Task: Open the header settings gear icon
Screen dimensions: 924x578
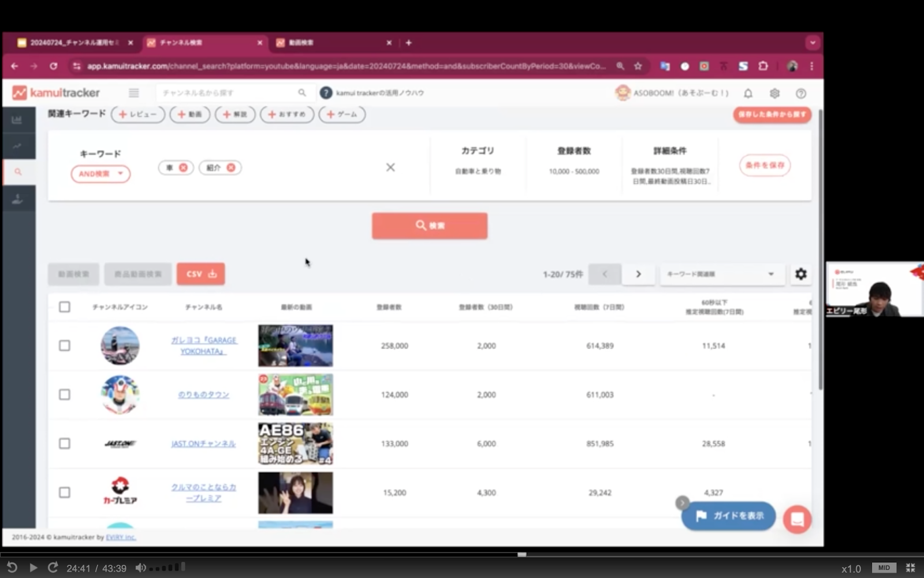Action: pyautogui.click(x=774, y=93)
